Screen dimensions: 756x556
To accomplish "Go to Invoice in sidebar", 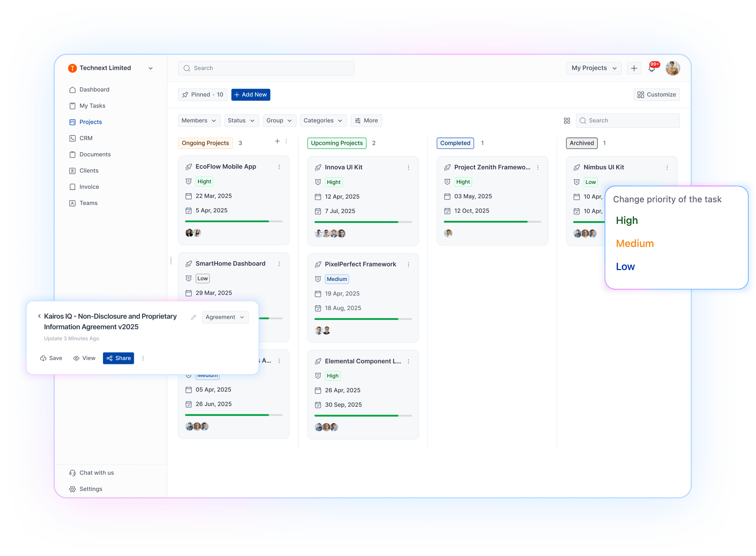I will 89,187.
